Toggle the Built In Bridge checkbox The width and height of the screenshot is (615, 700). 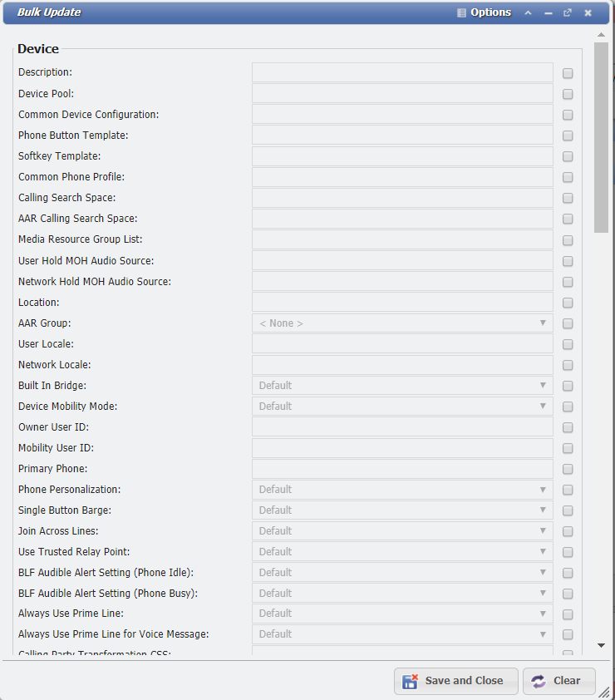[568, 386]
